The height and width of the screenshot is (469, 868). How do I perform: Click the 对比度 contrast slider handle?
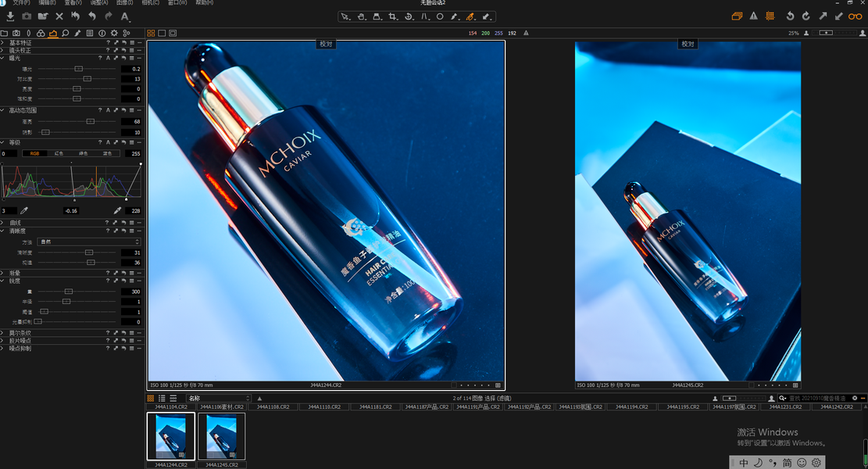[x=87, y=79]
